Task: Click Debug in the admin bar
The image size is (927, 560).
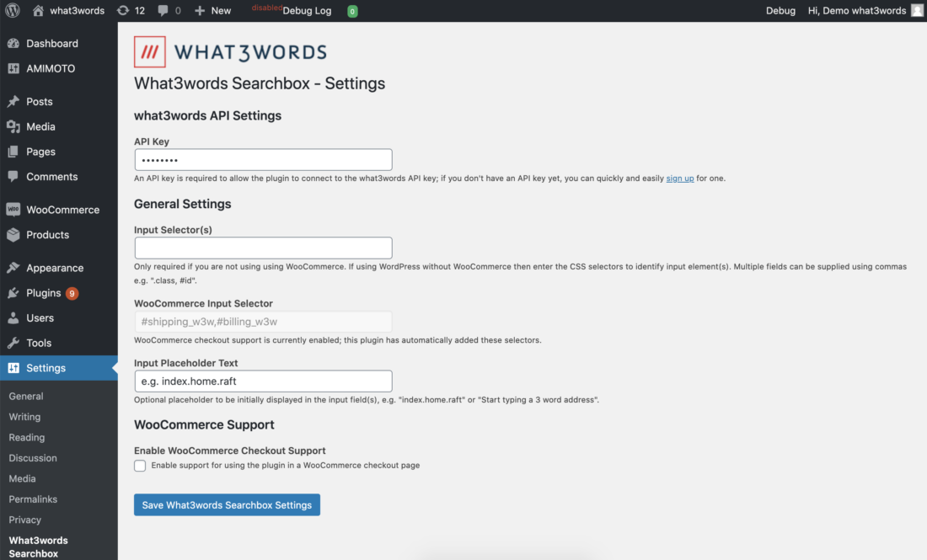Action: [x=780, y=11]
